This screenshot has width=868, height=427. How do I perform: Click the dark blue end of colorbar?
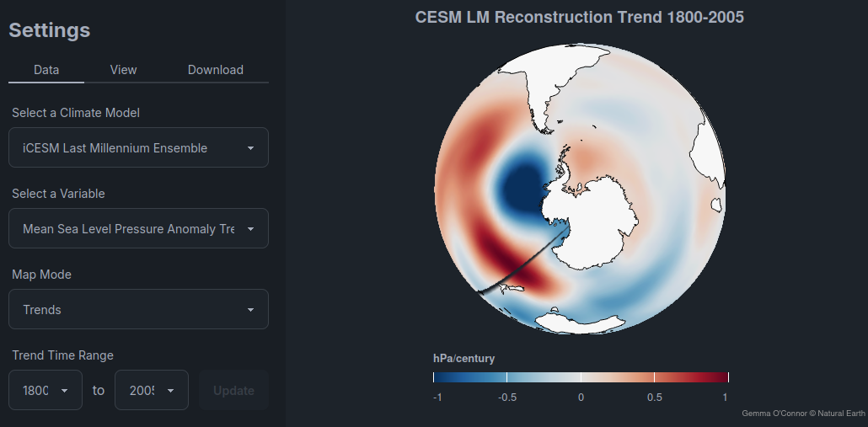pyautogui.click(x=442, y=377)
